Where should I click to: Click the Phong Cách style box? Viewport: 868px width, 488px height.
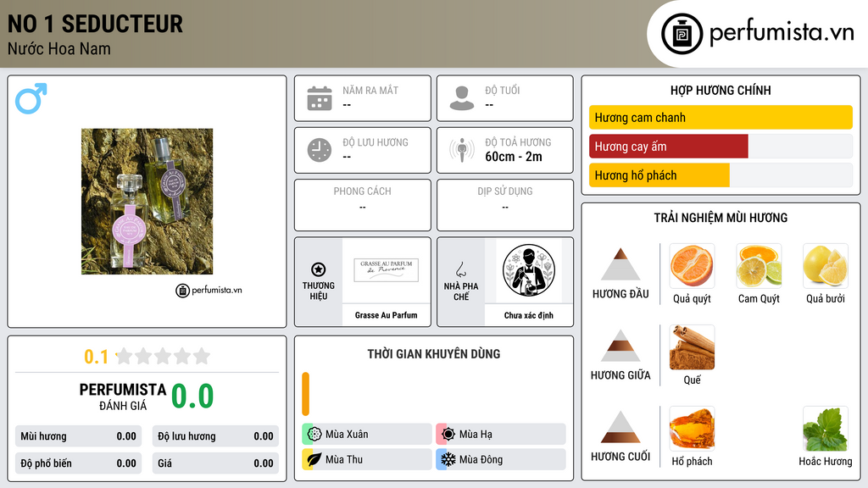click(x=363, y=205)
